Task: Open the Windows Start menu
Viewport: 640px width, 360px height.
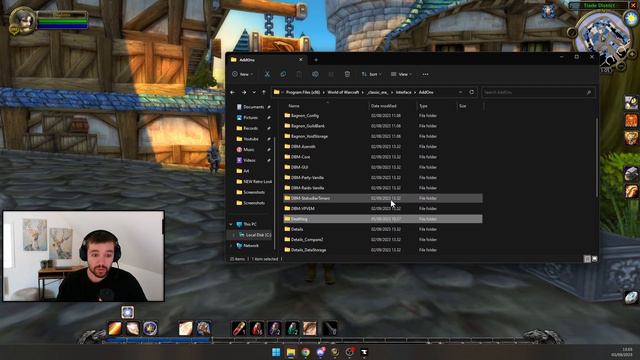Action: pos(276,352)
